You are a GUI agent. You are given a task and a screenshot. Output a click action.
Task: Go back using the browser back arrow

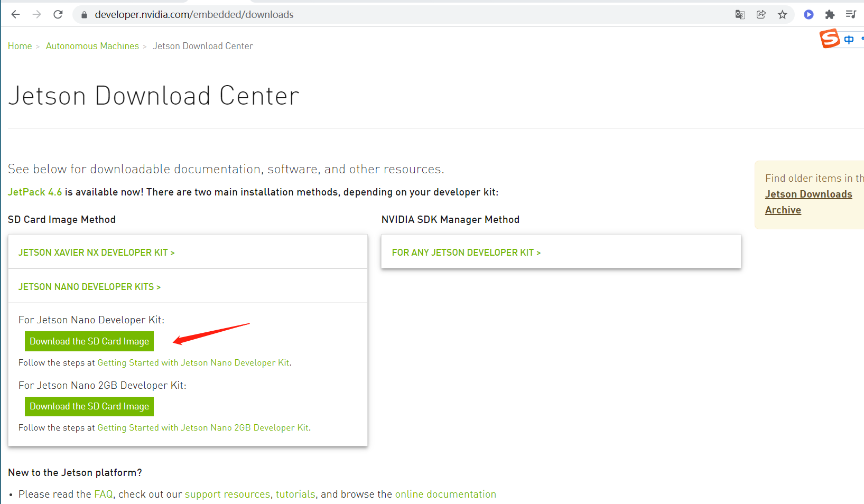(15, 14)
